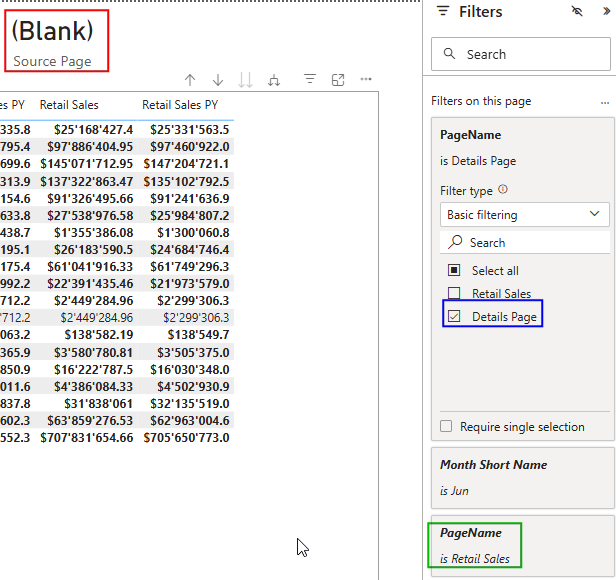Open visual more options ellipsis

[366, 80]
